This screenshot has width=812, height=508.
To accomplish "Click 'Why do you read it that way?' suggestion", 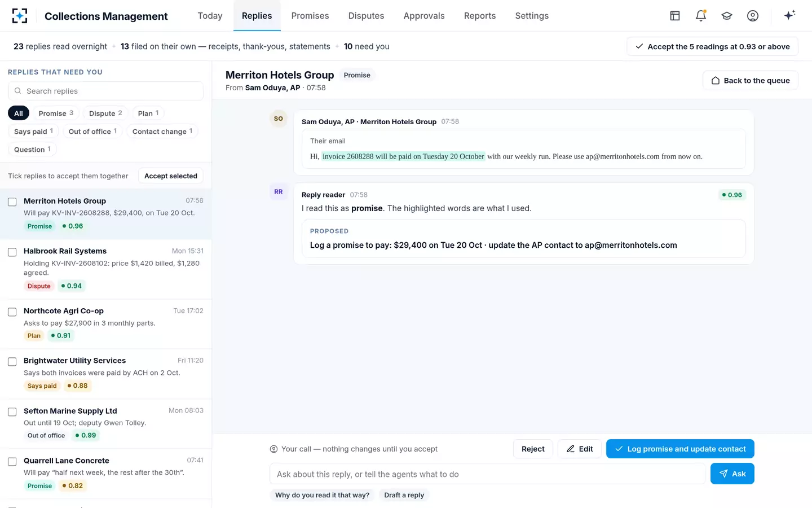I will pyautogui.click(x=322, y=495).
